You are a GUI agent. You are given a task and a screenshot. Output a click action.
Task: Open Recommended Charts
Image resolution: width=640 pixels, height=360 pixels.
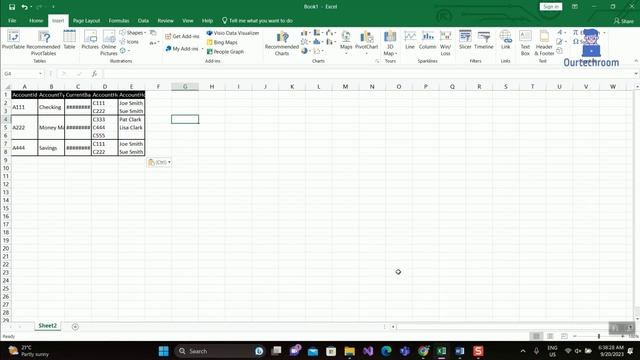(x=282, y=43)
